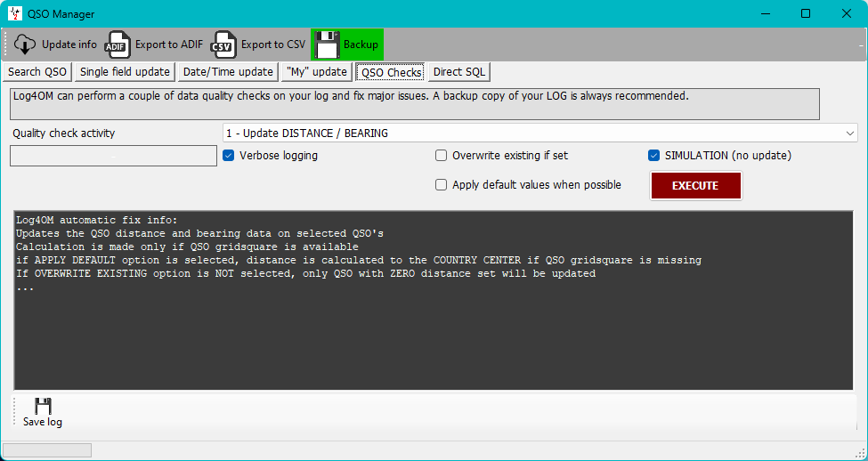Click line beginning 'If OVERWRITE EXISTING option'
The image size is (868, 461).
click(x=305, y=273)
